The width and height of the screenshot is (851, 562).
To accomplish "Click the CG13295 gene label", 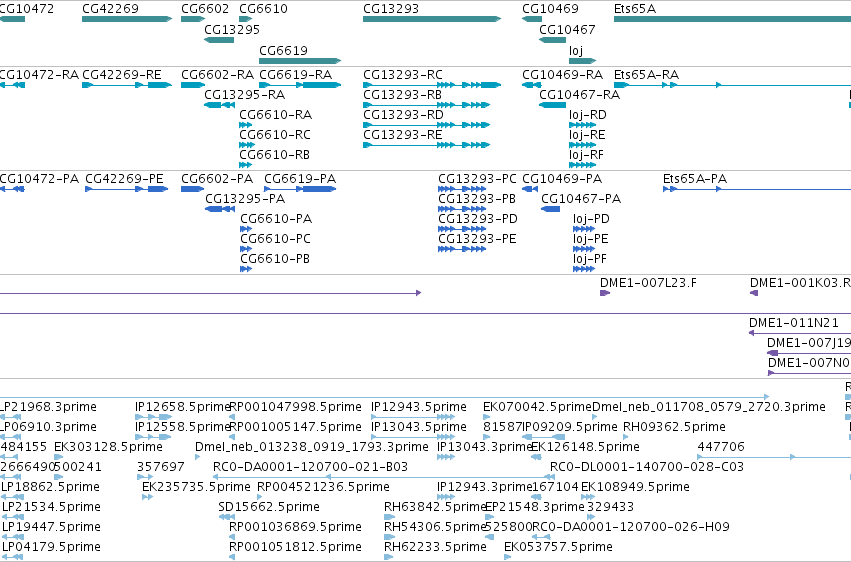I will tap(232, 29).
